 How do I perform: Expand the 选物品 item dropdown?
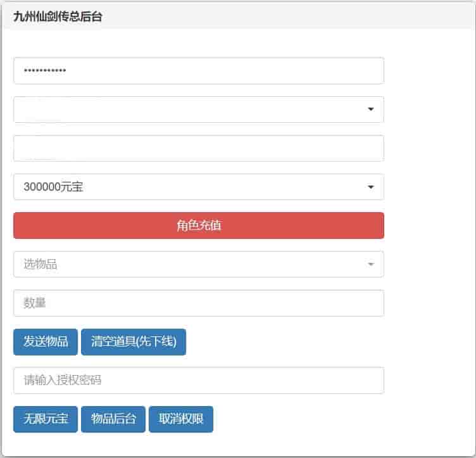click(x=199, y=264)
